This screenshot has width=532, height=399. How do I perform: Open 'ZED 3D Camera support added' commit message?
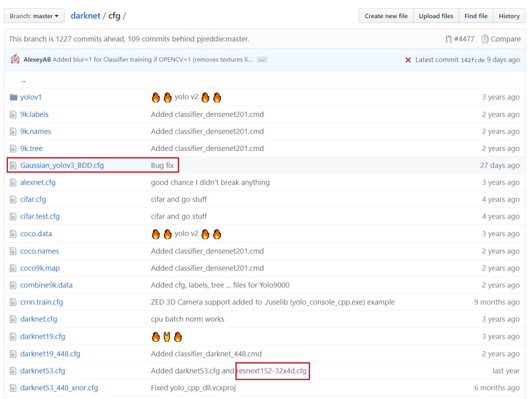[273, 302]
